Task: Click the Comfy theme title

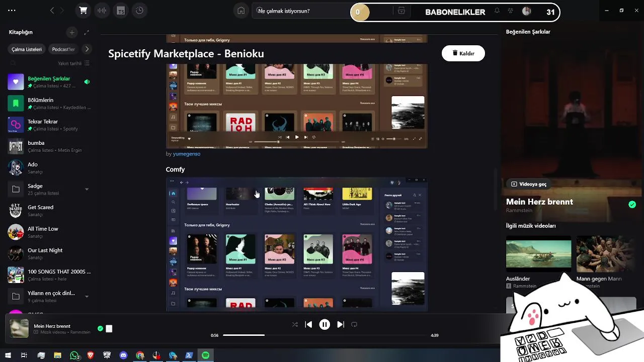Action: pos(176,169)
